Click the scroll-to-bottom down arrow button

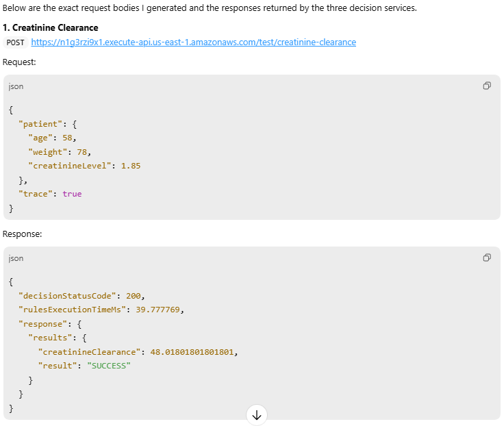point(257,415)
